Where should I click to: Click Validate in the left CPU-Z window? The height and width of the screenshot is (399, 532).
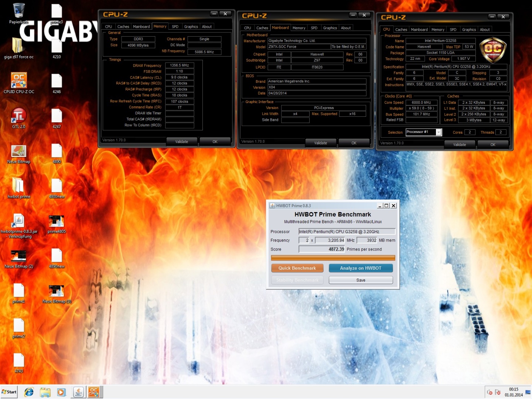[x=182, y=141]
